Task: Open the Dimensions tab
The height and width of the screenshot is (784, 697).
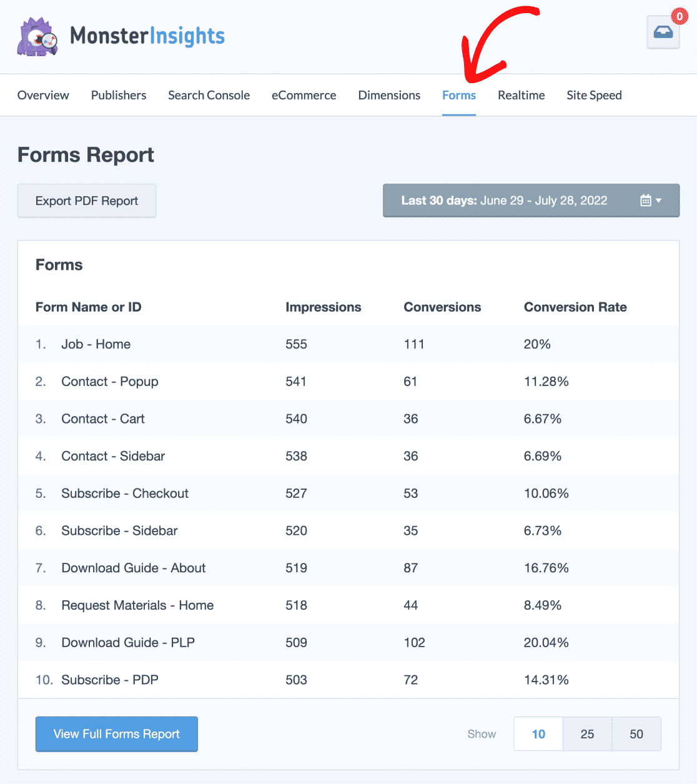Action: click(389, 95)
